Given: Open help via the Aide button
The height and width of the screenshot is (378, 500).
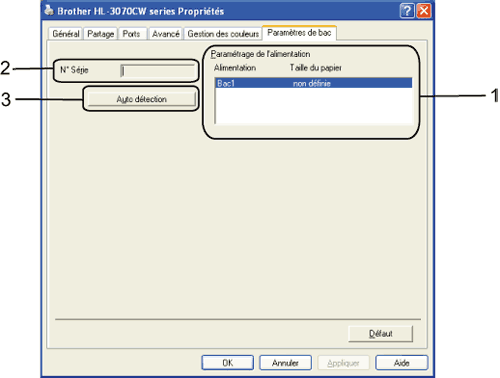Looking at the screenshot, I should [x=402, y=363].
